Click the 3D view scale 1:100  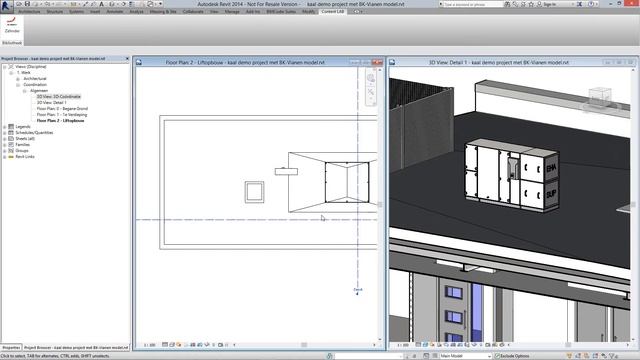tap(403, 345)
